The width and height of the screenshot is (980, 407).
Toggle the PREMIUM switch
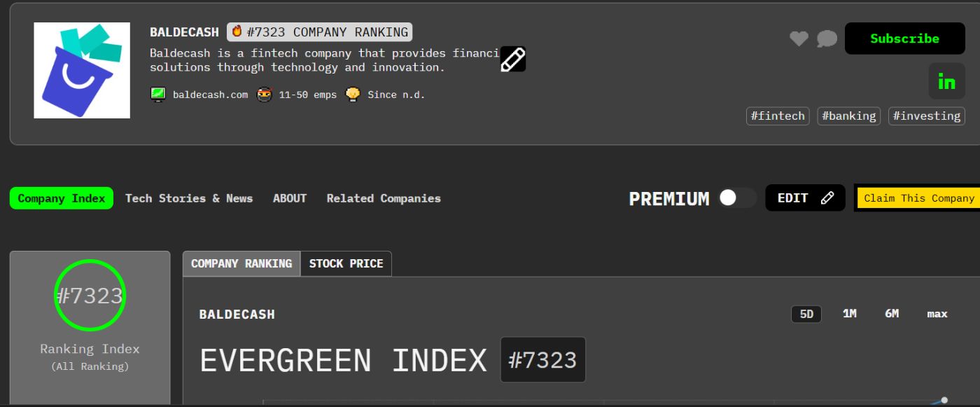pos(737,198)
